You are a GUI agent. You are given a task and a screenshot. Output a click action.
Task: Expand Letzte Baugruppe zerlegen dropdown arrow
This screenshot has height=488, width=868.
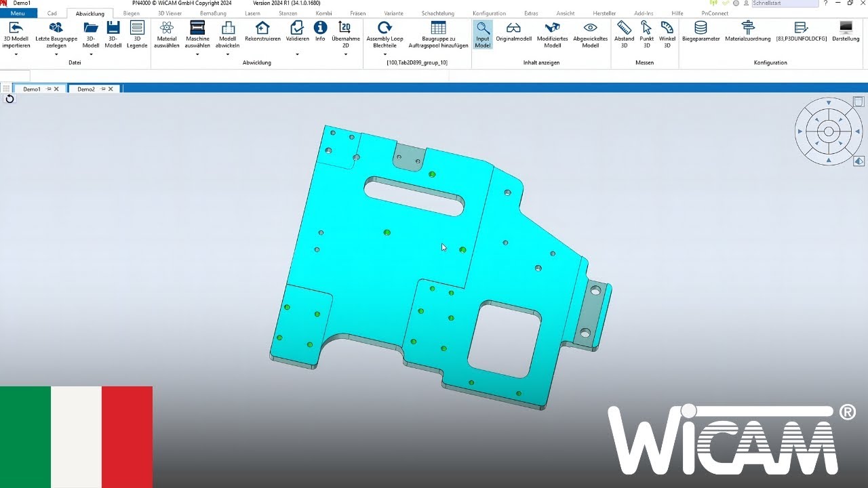click(x=56, y=54)
